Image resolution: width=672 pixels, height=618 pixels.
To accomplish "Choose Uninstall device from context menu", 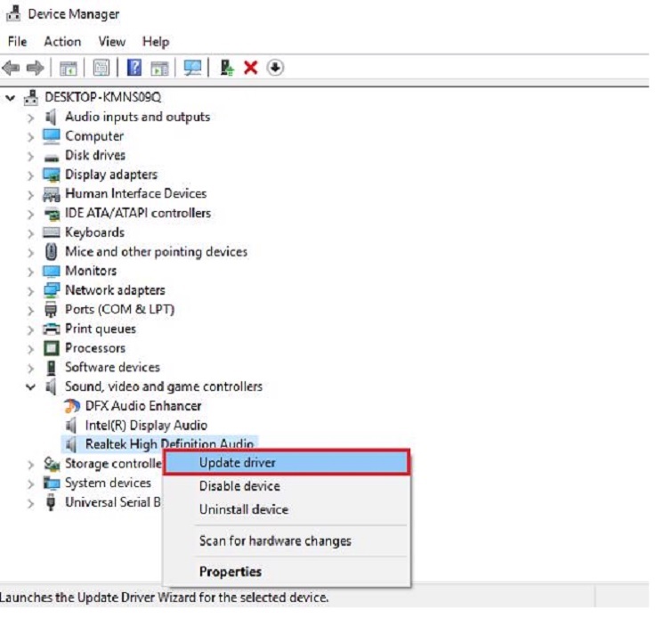I will click(x=287, y=509).
